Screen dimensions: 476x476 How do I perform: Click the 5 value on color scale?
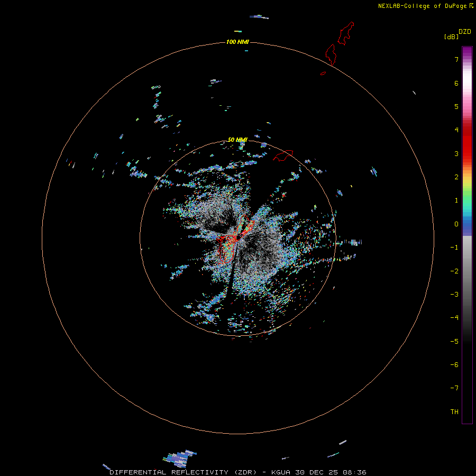click(456, 106)
